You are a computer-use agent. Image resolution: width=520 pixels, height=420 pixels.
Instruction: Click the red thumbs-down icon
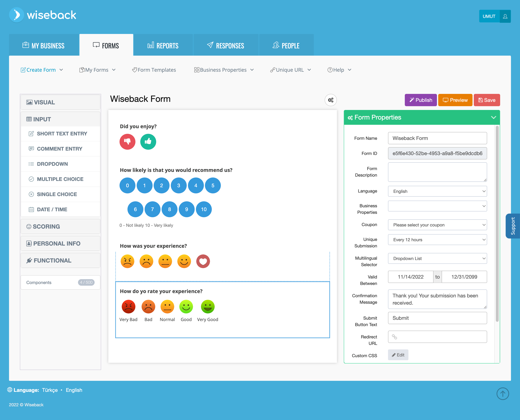click(127, 142)
